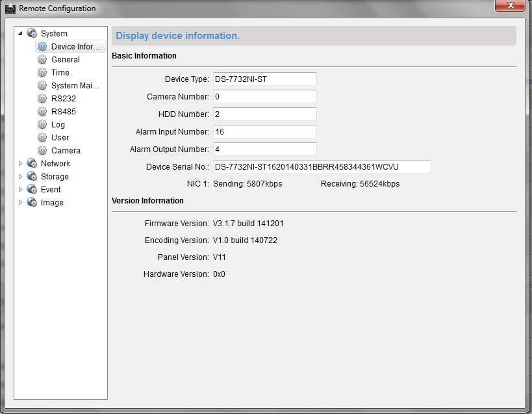Open the System Mai... page
This screenshot has height=414, width=532.
click(x=75, y=86)
